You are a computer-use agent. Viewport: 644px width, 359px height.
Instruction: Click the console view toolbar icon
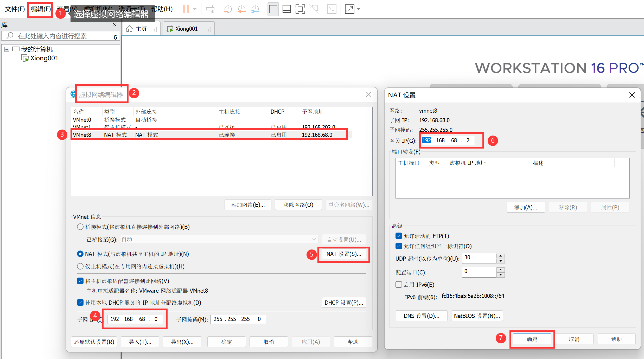[331, 9]
